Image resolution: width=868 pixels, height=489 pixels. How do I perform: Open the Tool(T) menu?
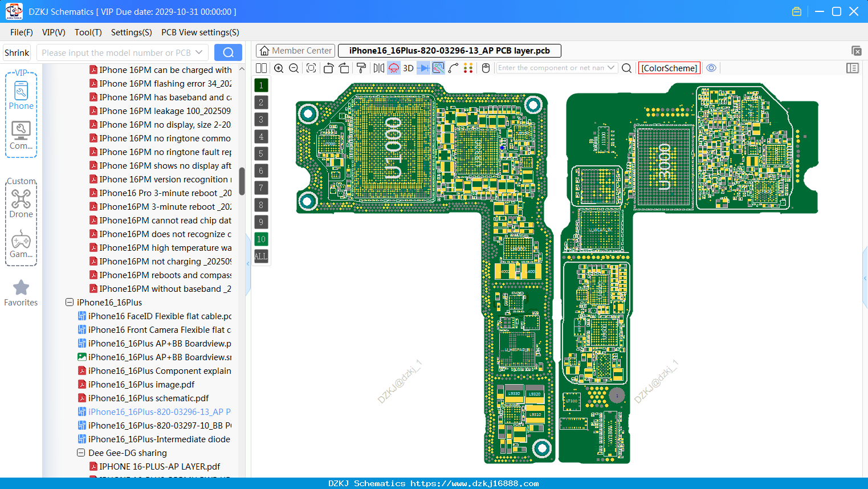(x=88, y=32)
